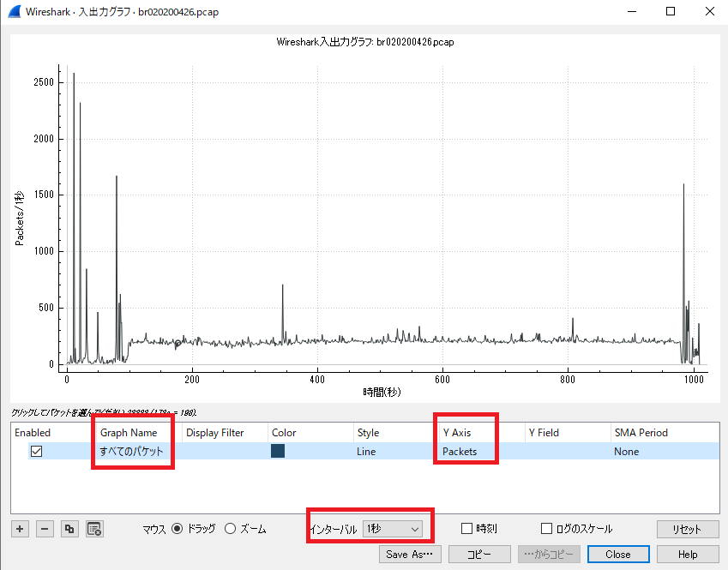The width and height of the screenshot is (728, 570).
Task: Click the SMA Period column header
Action: coord(665,433)
